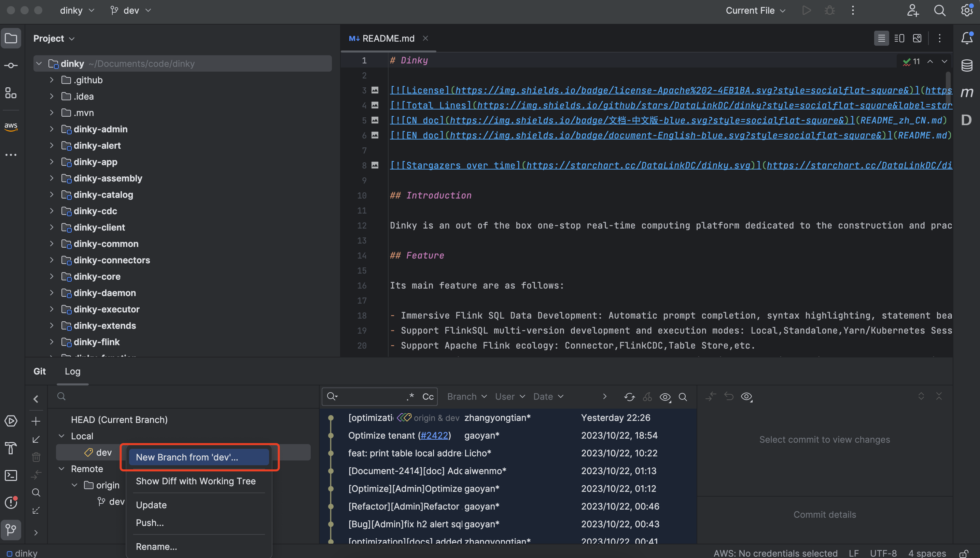Open the Database tool window icon
Viewport: 980px width, 558px height.
pos(967,65)
